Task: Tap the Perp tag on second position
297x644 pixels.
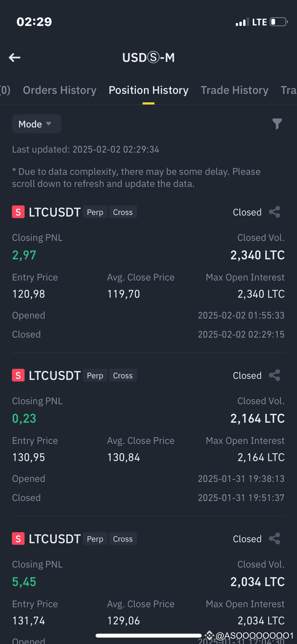Action: click(x=95, y=376)
